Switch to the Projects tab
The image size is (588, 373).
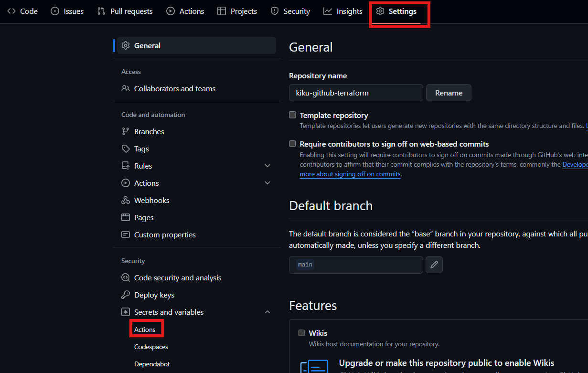coord(237,11)
